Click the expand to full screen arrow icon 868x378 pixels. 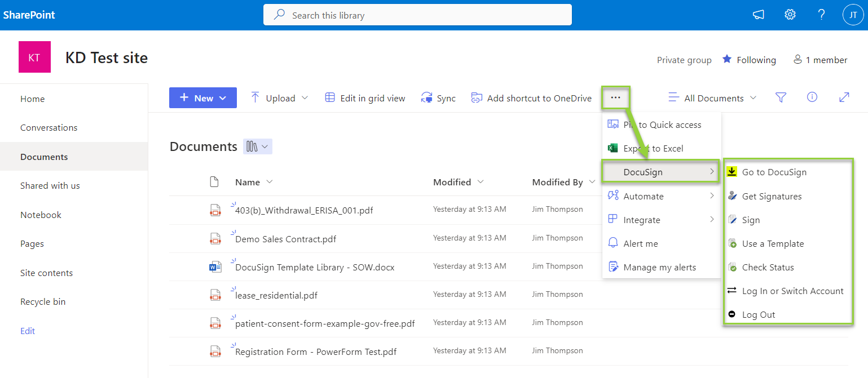844,97
